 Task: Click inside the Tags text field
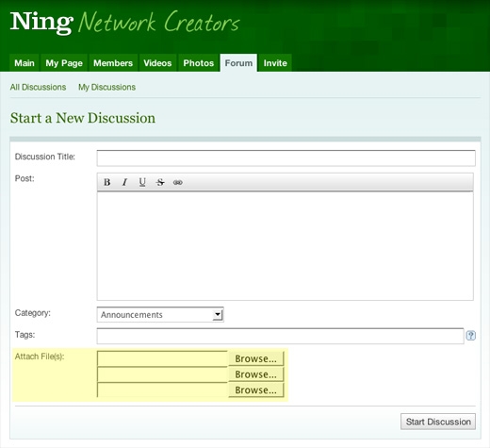click(x=281, y=336)
